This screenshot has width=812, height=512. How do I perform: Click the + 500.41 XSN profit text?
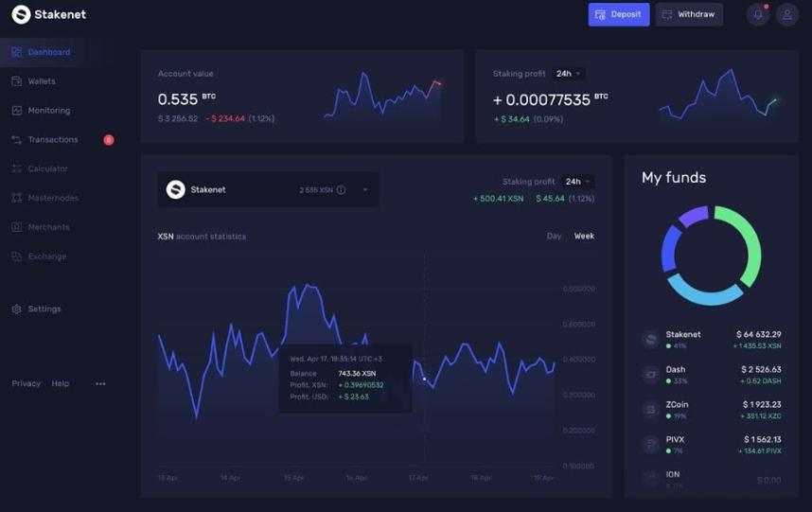(498, 199)
